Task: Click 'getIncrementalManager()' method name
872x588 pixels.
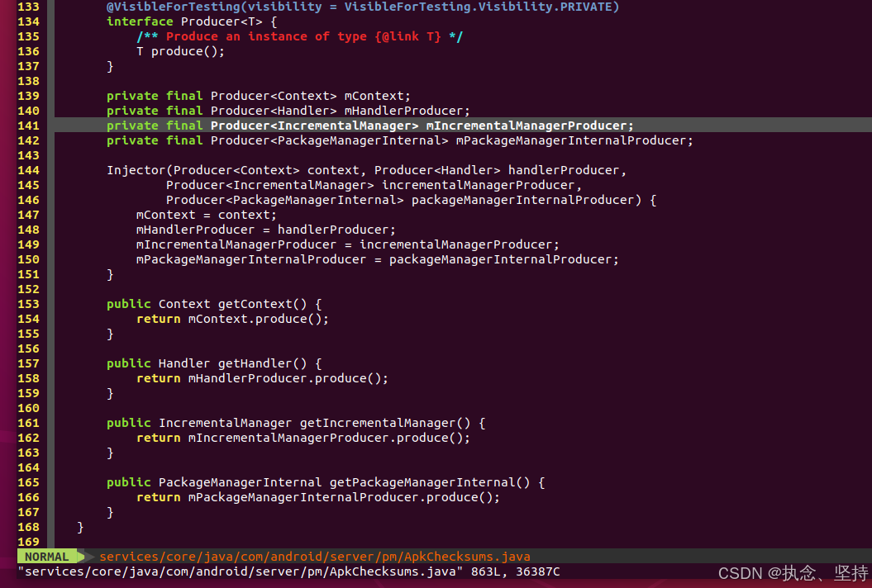Action: pos(385,423)
